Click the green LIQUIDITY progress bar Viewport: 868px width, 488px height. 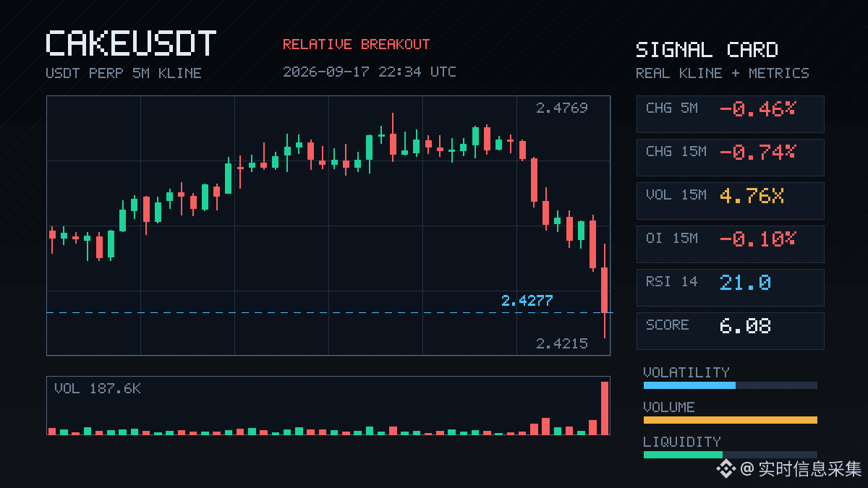click(x=683, y=455)
